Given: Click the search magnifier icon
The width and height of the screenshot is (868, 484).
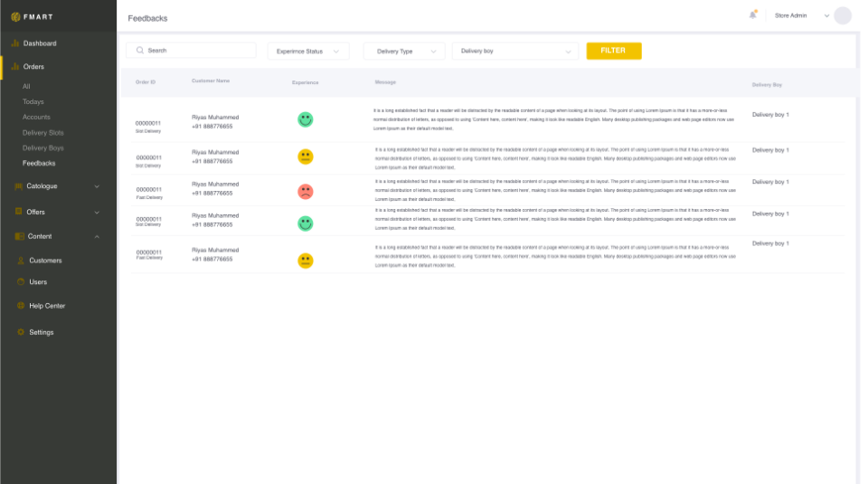Looking at the screenshot, I should [140, 51].
